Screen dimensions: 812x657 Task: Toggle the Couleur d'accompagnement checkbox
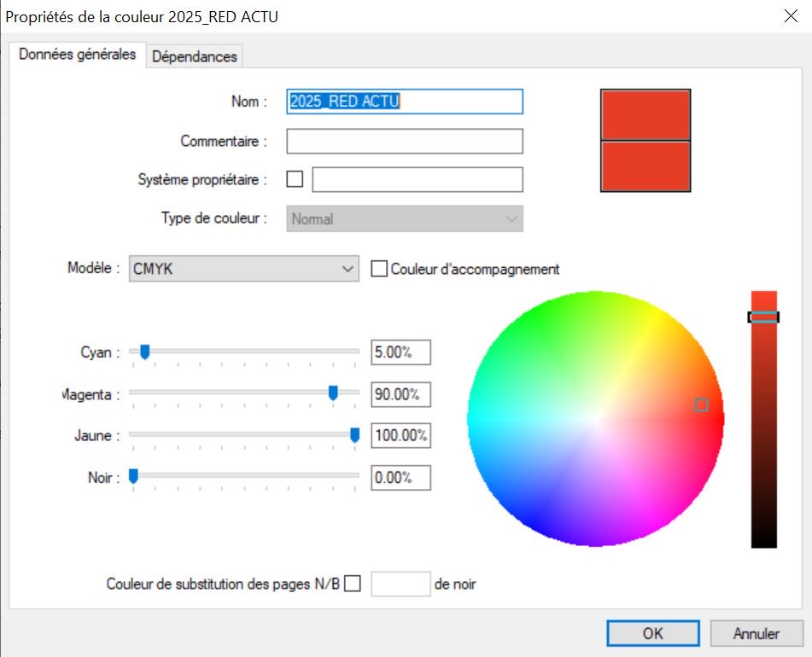pos(379,269)
